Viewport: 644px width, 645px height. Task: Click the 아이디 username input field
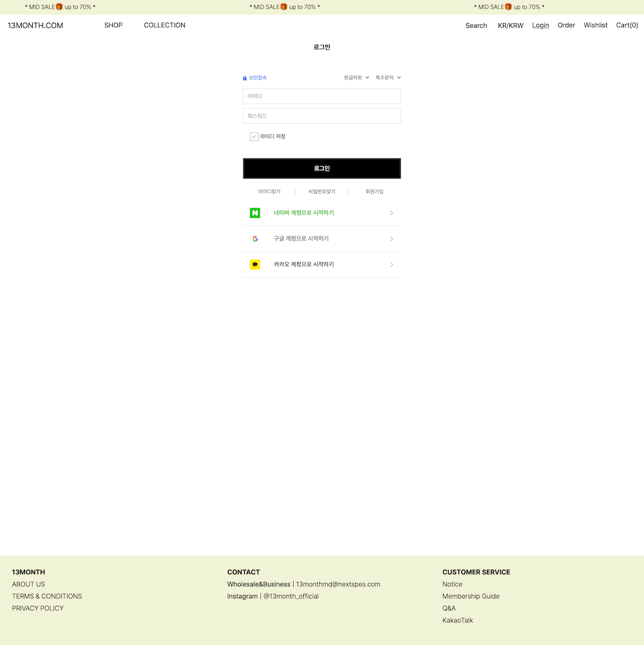coord(321,96)
